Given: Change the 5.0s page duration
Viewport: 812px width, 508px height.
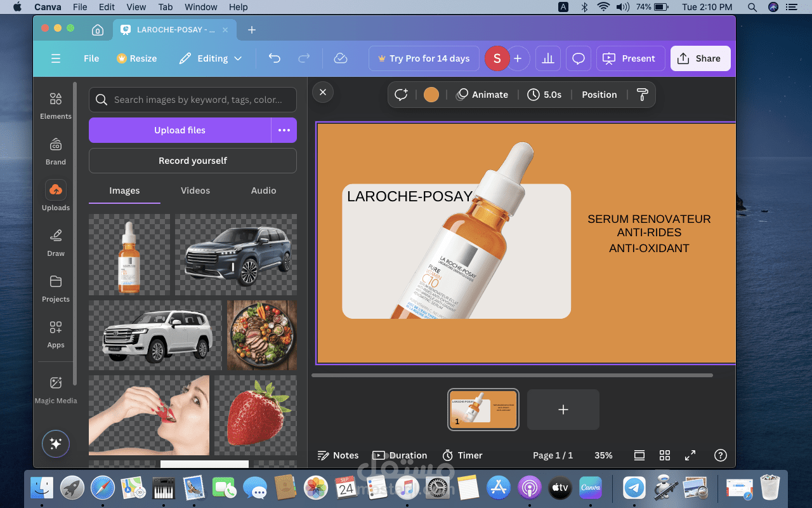Looking at the screenshot, I should (544, 95).
